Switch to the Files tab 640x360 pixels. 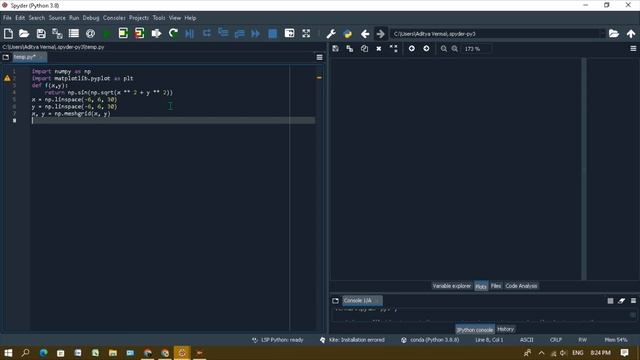pyautogui.click(x=496, y=286)
